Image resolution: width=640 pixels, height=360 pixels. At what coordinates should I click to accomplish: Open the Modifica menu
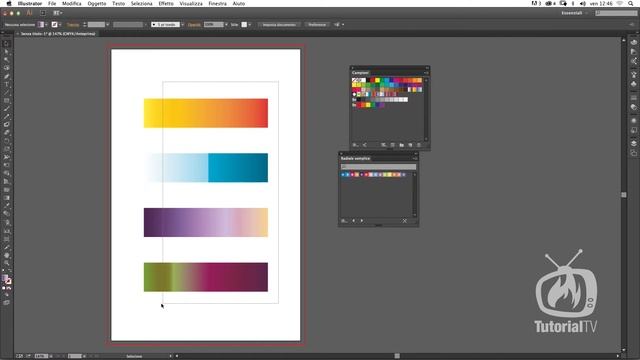click(x=71, y=3)
